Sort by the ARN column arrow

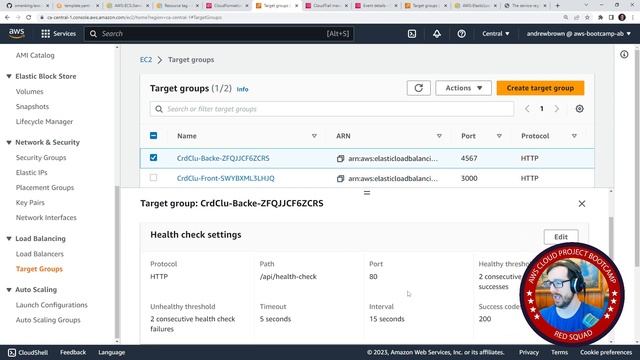click(x=439, y=136)
